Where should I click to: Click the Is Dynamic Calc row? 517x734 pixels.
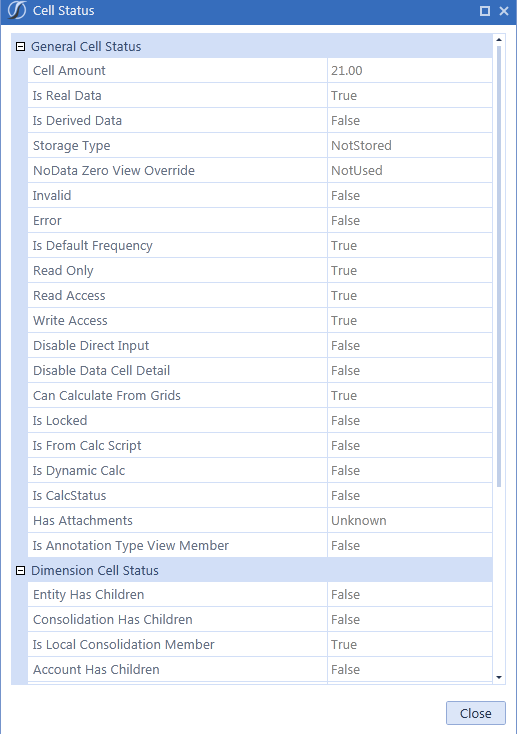[260, 470]
